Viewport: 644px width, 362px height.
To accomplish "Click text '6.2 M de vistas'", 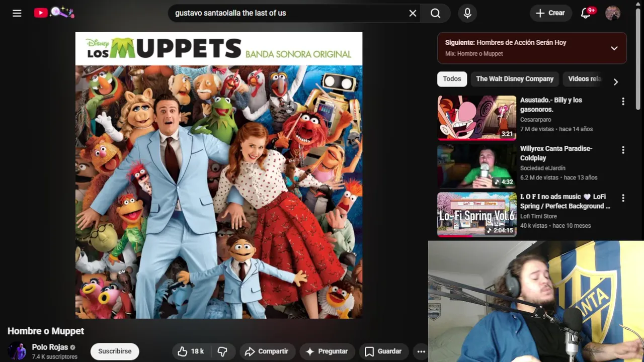I will click(539, 177).
